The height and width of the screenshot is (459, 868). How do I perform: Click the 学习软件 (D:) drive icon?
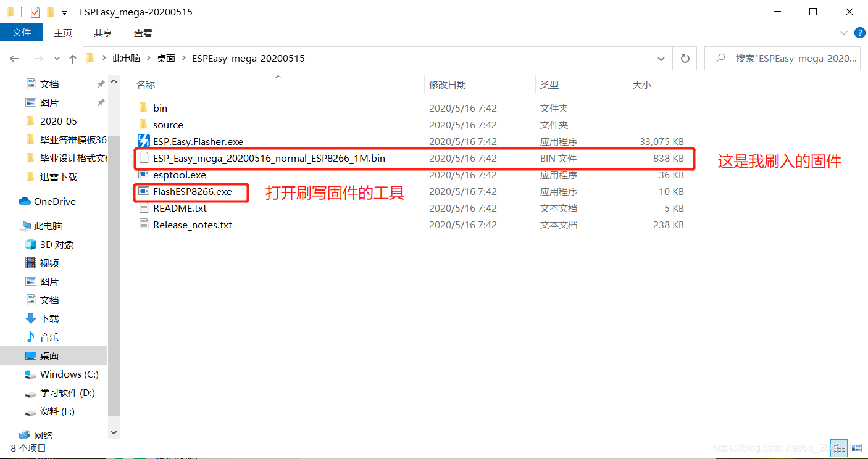31,393
